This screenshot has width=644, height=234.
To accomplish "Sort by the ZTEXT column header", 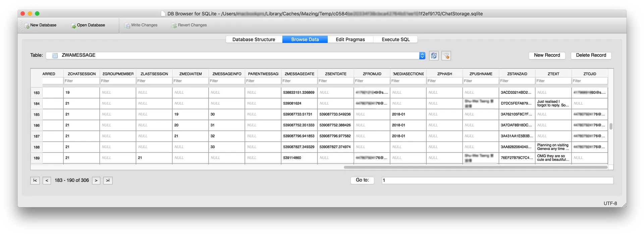I will point(553,74).
